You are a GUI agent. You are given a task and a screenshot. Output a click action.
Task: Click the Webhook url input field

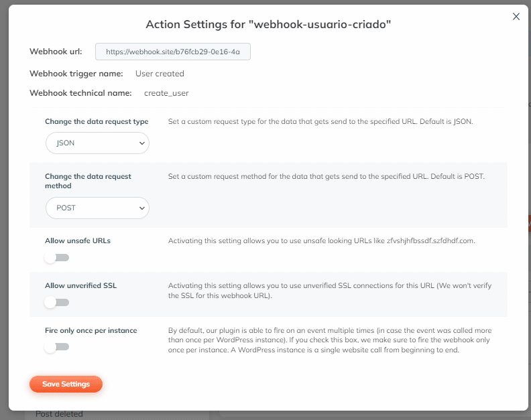point(173,52)
